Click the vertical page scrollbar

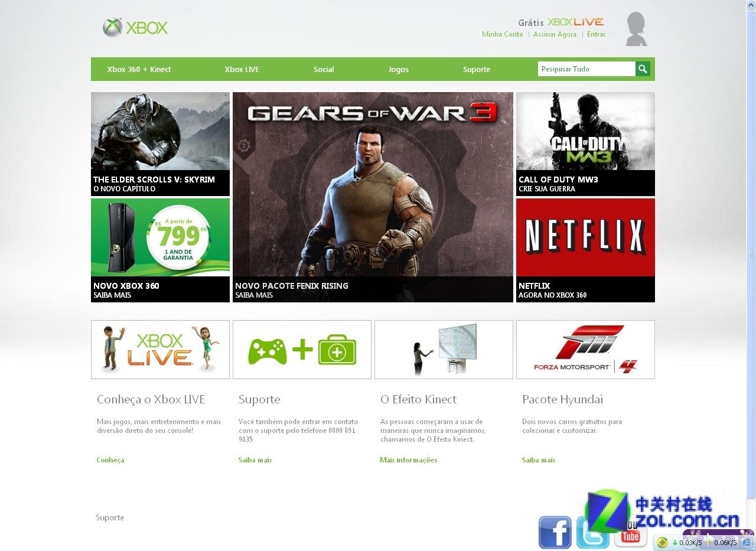tap(751, 254)
